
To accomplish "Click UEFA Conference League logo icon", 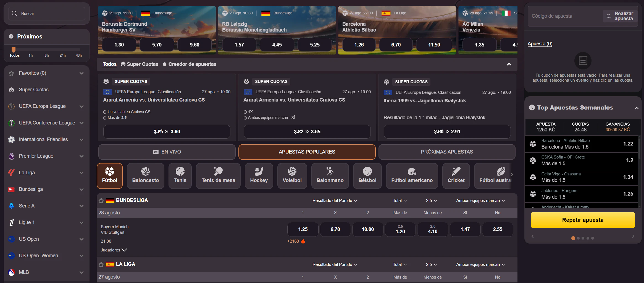I will click(x=11, y=123).
